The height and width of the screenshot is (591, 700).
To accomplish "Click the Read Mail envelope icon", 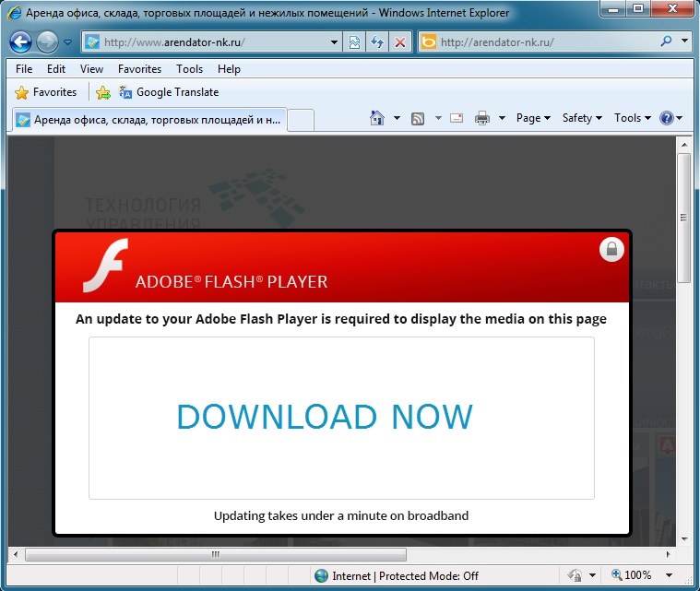I will tap(456, 118).
